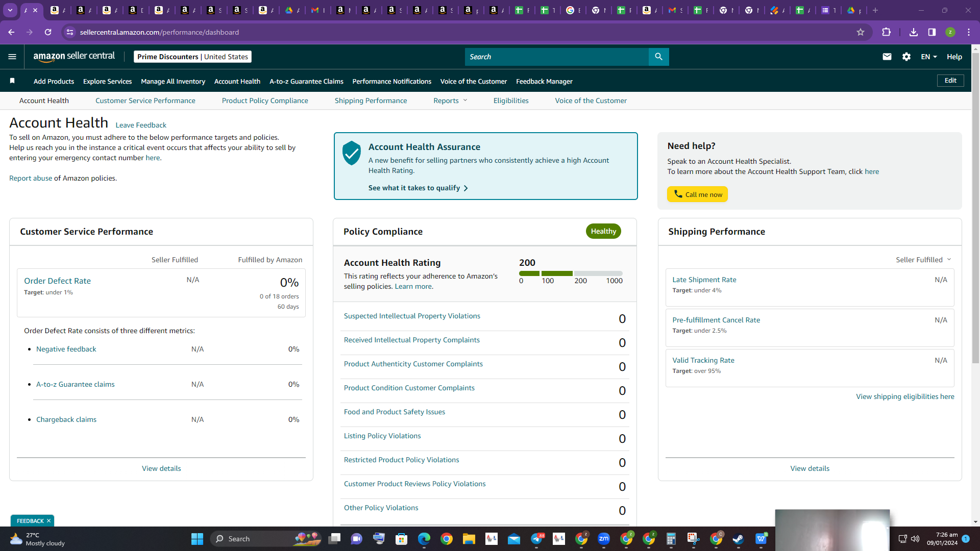Open the tab search dropdown in Chrome
The image size is (980, 551).
(10, 10)
